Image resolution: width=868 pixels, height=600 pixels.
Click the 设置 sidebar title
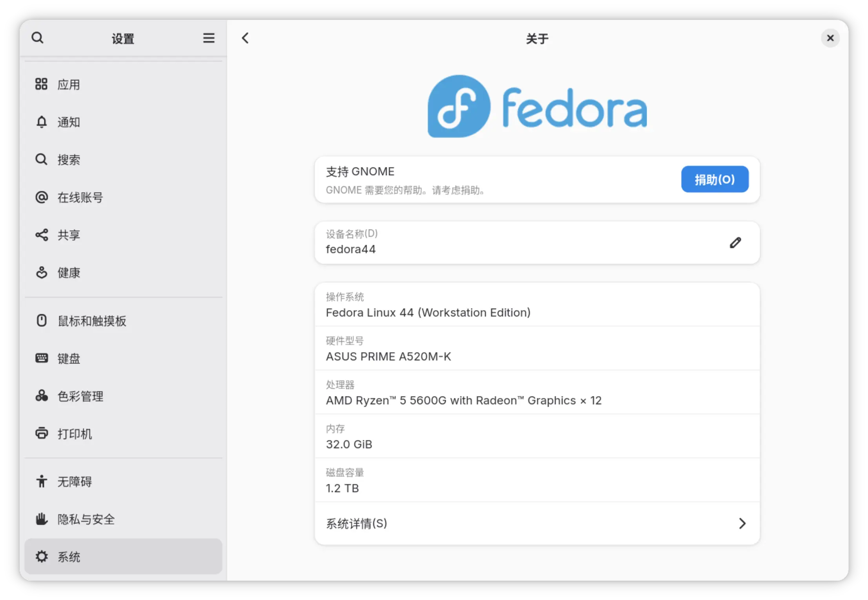pos(123,38)
